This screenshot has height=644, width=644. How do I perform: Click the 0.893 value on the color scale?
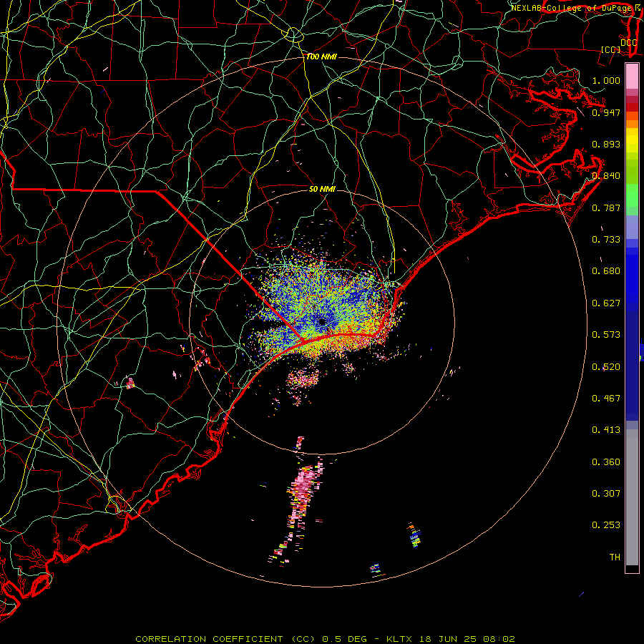pos(606,144)
